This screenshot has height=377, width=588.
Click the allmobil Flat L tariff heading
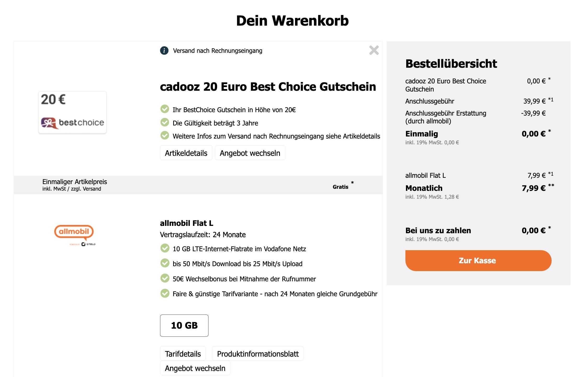[x=186, y=223]
